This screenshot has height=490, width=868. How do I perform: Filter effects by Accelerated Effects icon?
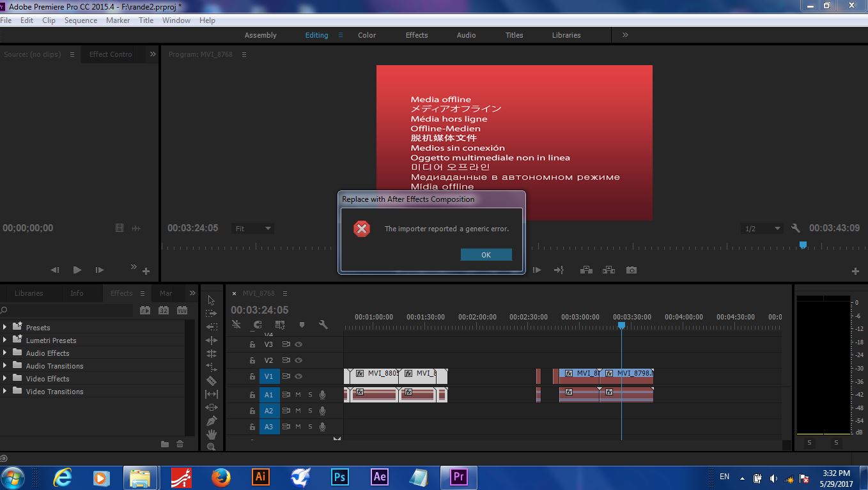pyautogui.click(x=145, y=310)
